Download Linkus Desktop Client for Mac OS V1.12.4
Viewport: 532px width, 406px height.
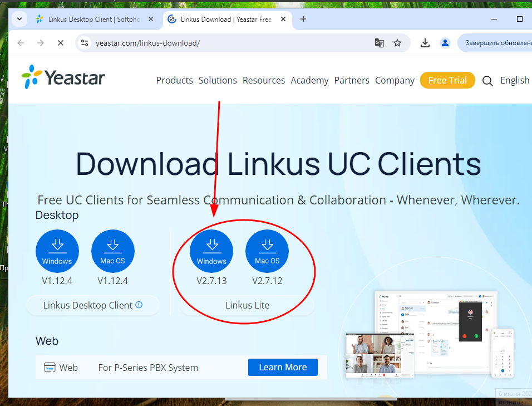(x=113, y=251)
